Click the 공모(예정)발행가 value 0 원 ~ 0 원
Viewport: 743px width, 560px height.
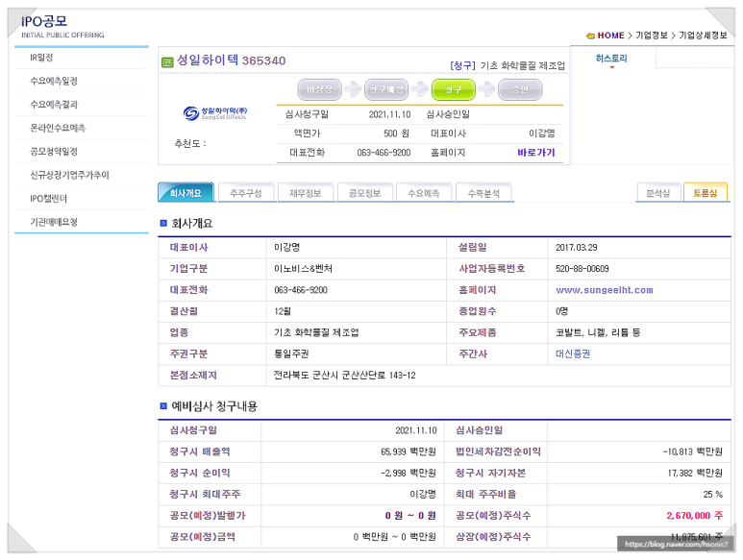(x=410, y=516)
